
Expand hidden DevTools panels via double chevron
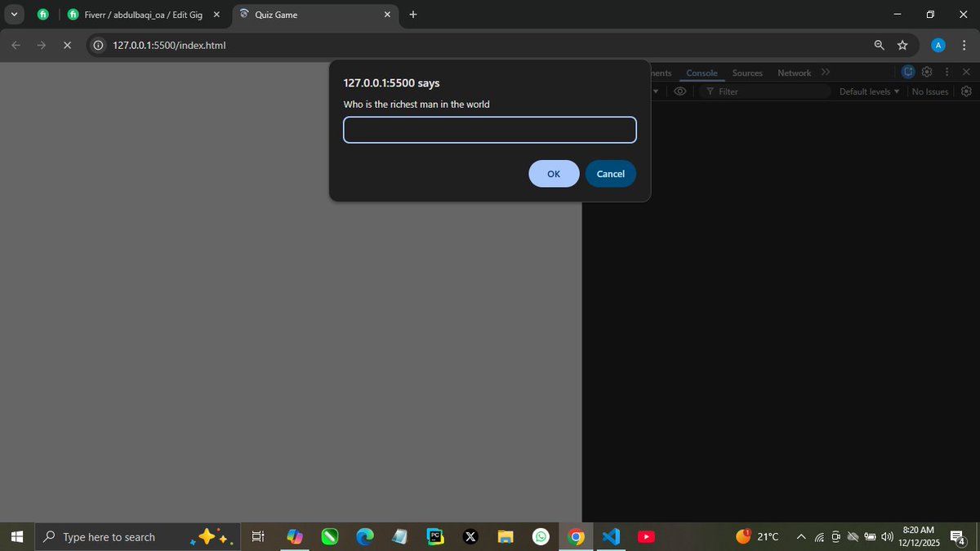point(826,72)
